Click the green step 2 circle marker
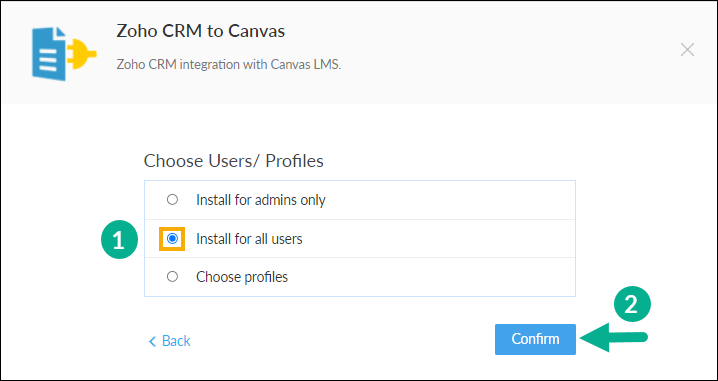718x381 pixels. pos(632,305)
